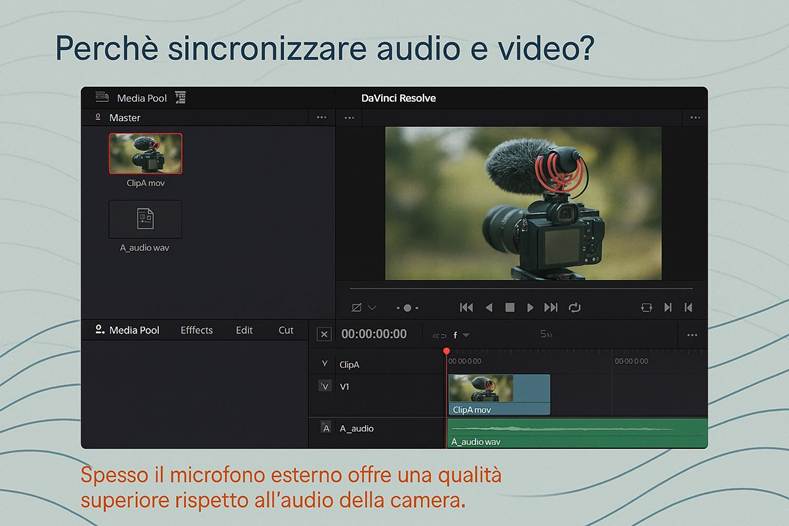Select the A_audio wav file icon
This screenshot has width=789, height=526.
coord(145,219)
